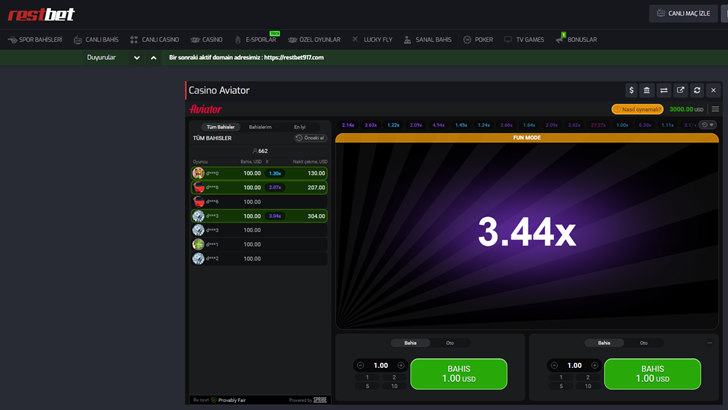728x410 pixels.
Task: Remove second bet panel with the minus icon
Action: pyautogui.click(x=709, y=343)
